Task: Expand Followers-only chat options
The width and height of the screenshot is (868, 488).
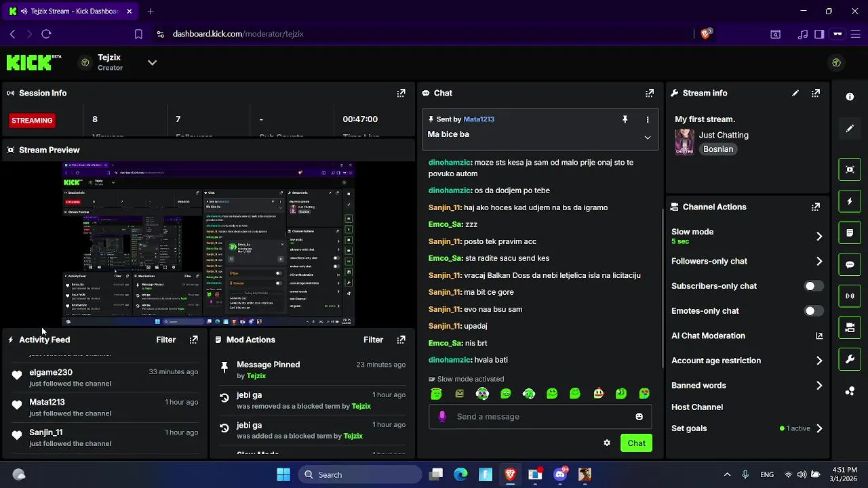Action: pyautogui.click(x=819, y=261)
